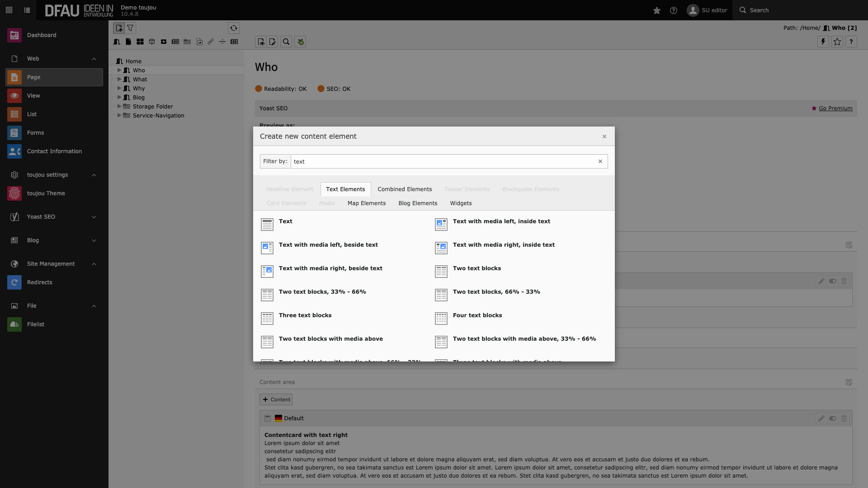Expand the Yoast SEO menu group
Image resolution: width=868 pixels, height=488 pixels.
pyautogui.click(x=94, y=217)
